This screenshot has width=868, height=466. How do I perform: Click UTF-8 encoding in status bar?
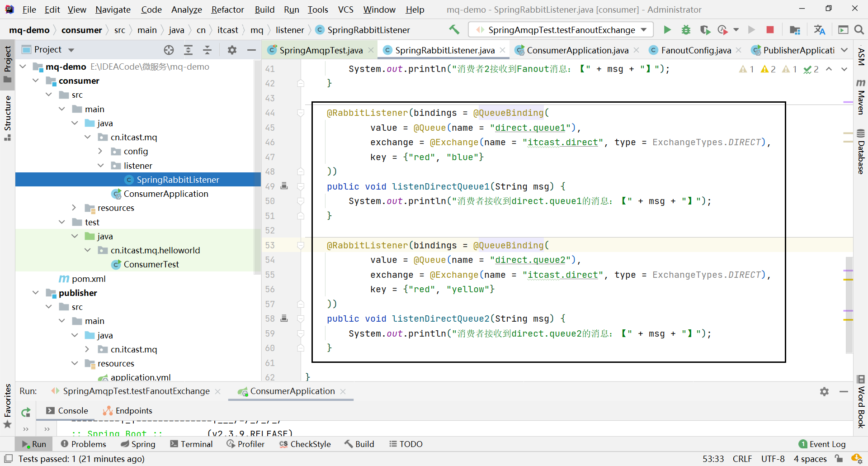773,459
